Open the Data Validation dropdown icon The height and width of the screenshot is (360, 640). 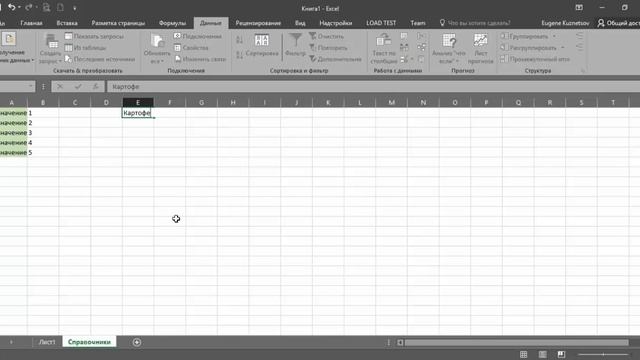pos(407,59)
